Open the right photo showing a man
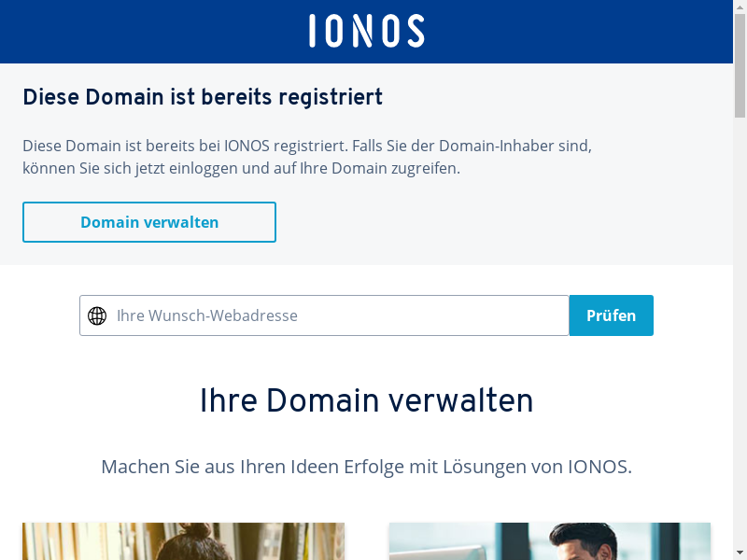This screenshot has width=747, height=560. (549, 541)
